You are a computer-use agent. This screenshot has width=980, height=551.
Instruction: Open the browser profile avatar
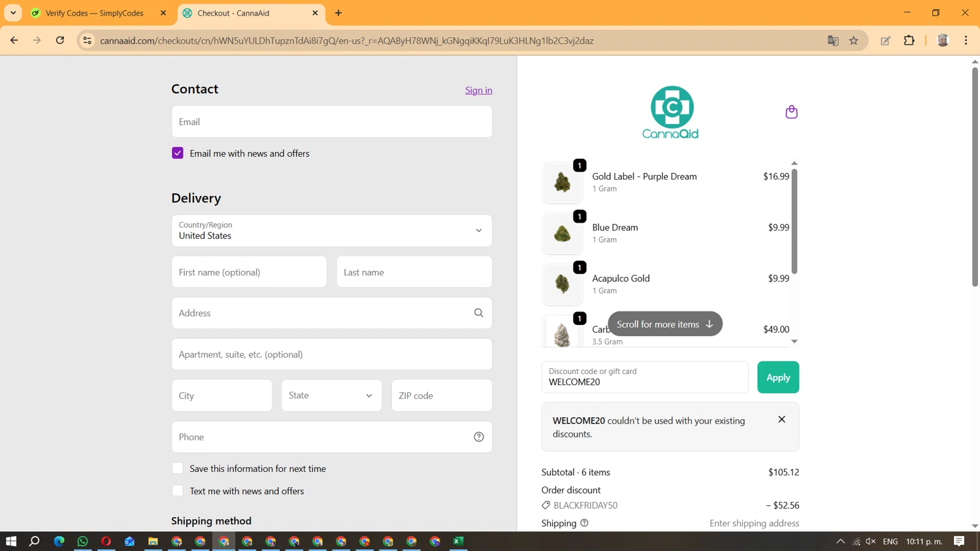coord(943,40)
